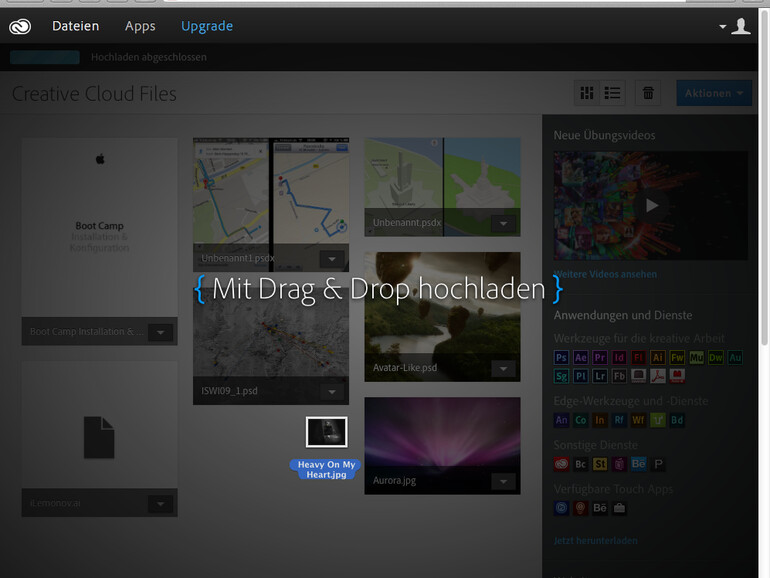Image resolution: width=770 pixels, height=578 pixels.
Task: Open the Flash (Fl) icon
Action: (x=638, y=358)
